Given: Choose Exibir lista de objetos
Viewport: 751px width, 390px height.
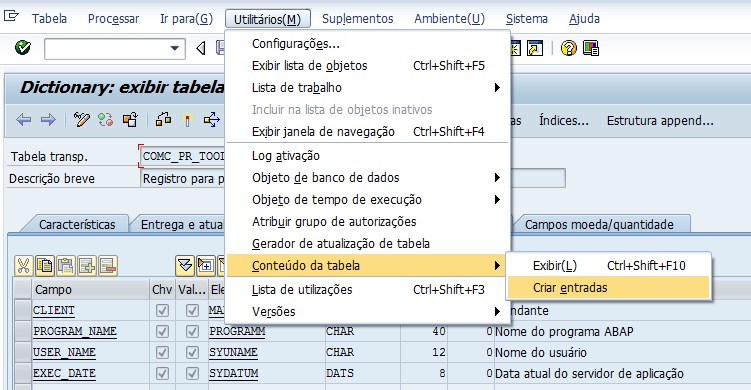Looking at the screenshot, I should coord(369,66).
